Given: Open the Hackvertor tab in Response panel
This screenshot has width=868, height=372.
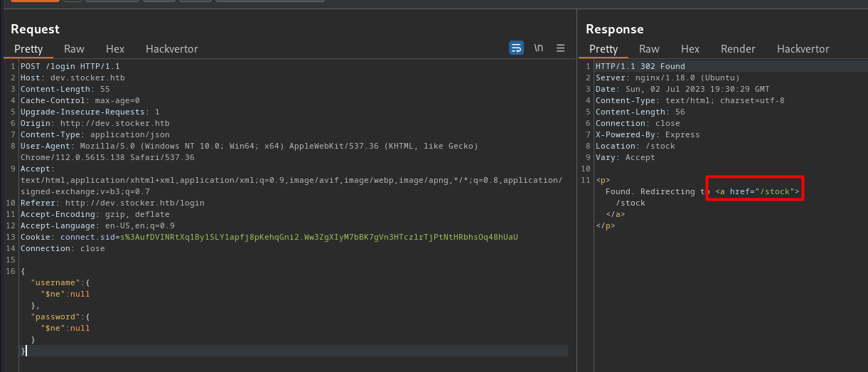Looking at the screenshot, I should (x=803, y=49).
